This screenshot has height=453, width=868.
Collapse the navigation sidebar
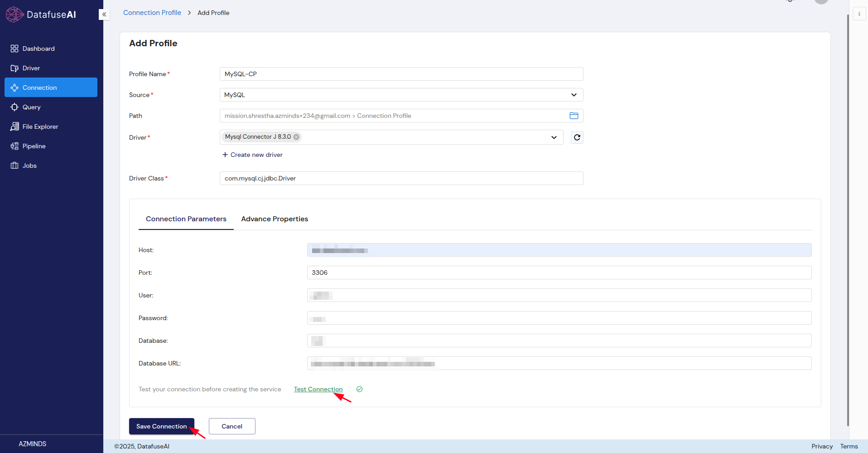tap(104, 14)
